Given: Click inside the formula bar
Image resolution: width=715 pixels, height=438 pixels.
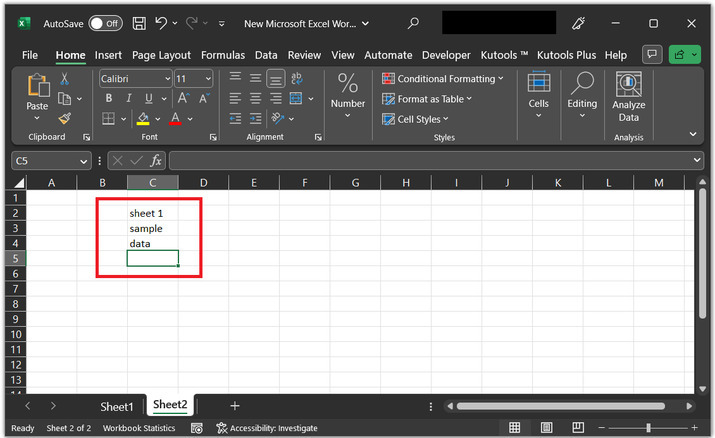Looking at the screenshot, I should 430,160.
